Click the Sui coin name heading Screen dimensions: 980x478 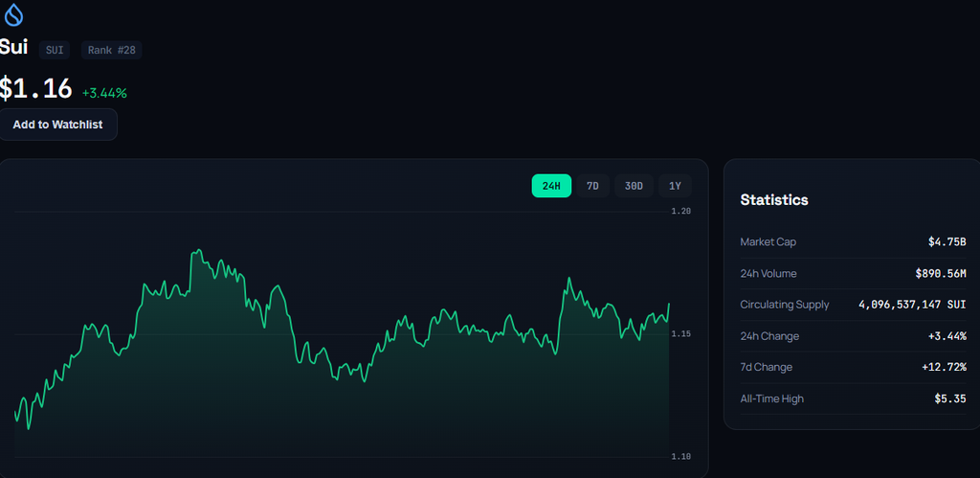(x=13, y=47)
